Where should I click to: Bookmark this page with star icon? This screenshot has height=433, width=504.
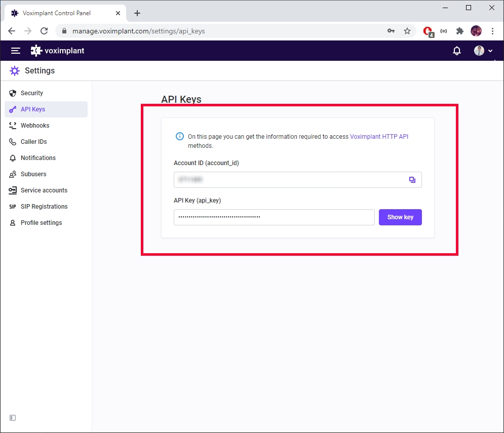(x=407, y=31)
